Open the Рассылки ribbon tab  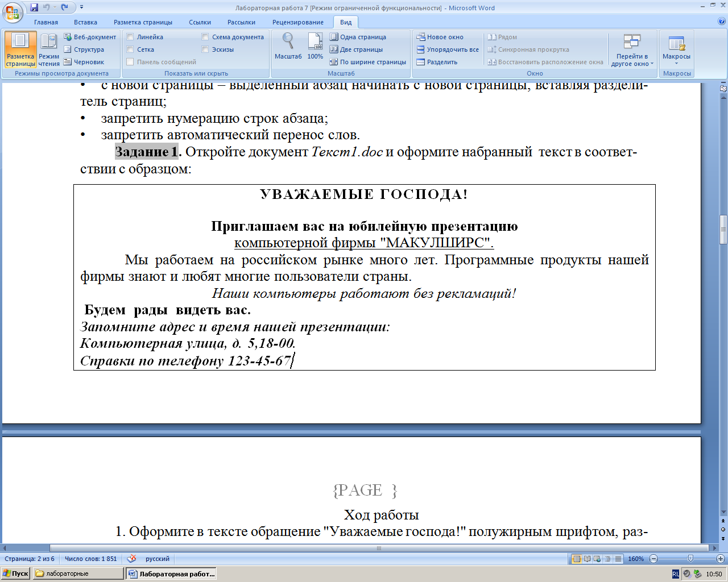(x=241, y=22)
